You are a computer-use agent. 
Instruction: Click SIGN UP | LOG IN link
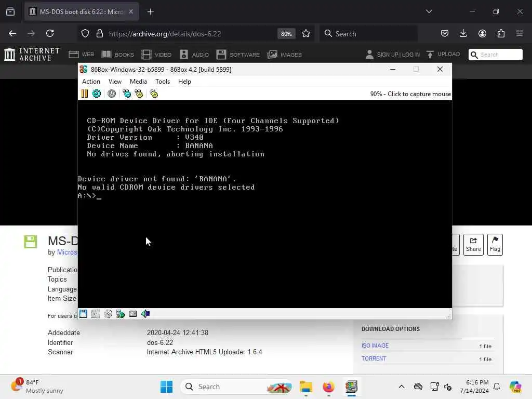tap(393, 55)
